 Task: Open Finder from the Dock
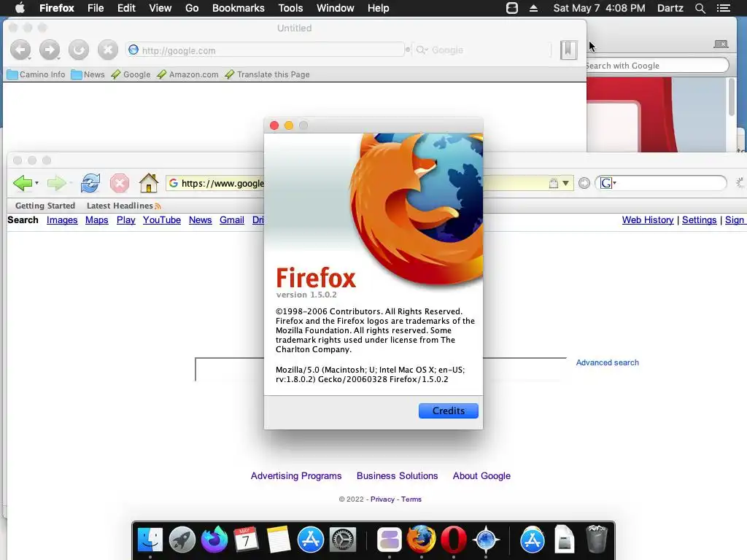[150, 540]
